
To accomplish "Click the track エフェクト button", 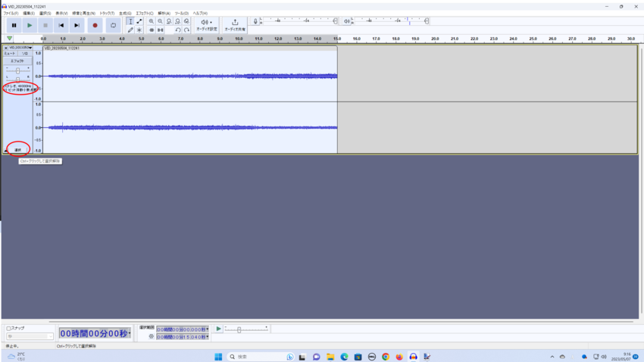I will pos(17,61).
